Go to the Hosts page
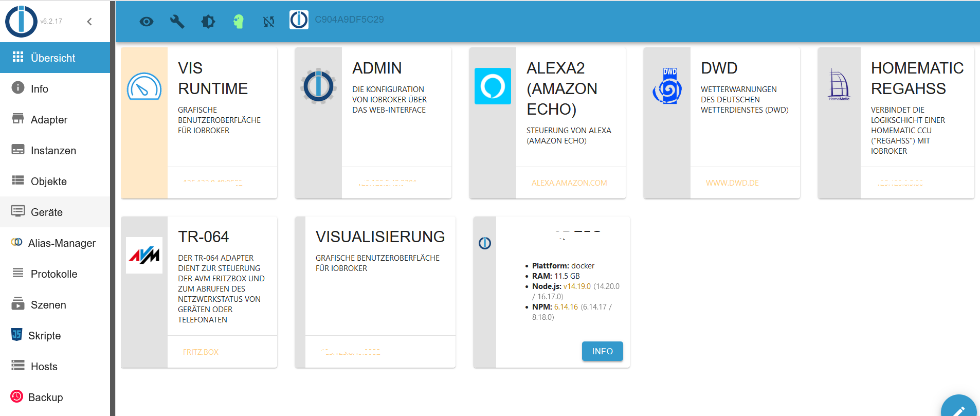 [x=55, y=366]
